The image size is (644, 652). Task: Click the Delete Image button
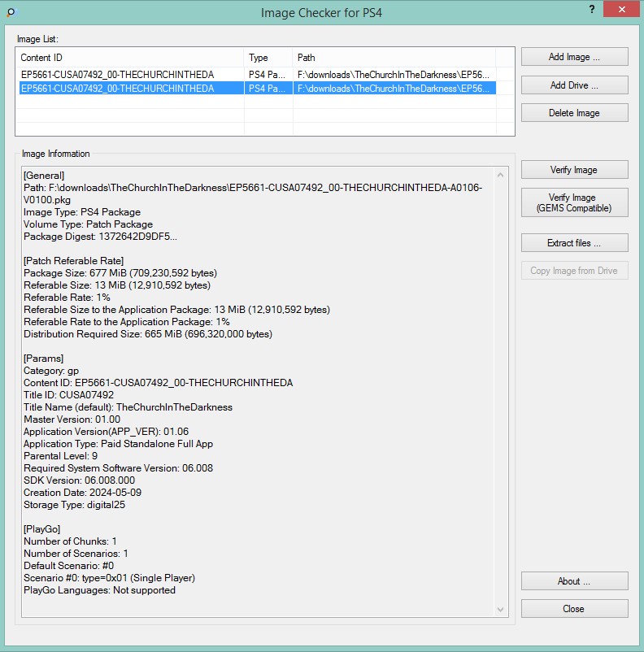point(575,113)
